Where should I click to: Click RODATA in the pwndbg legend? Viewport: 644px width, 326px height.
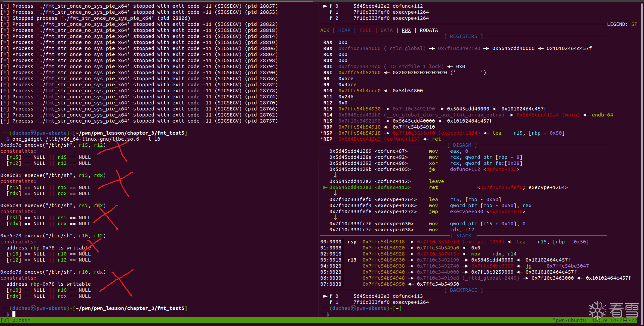pos(429,30)
